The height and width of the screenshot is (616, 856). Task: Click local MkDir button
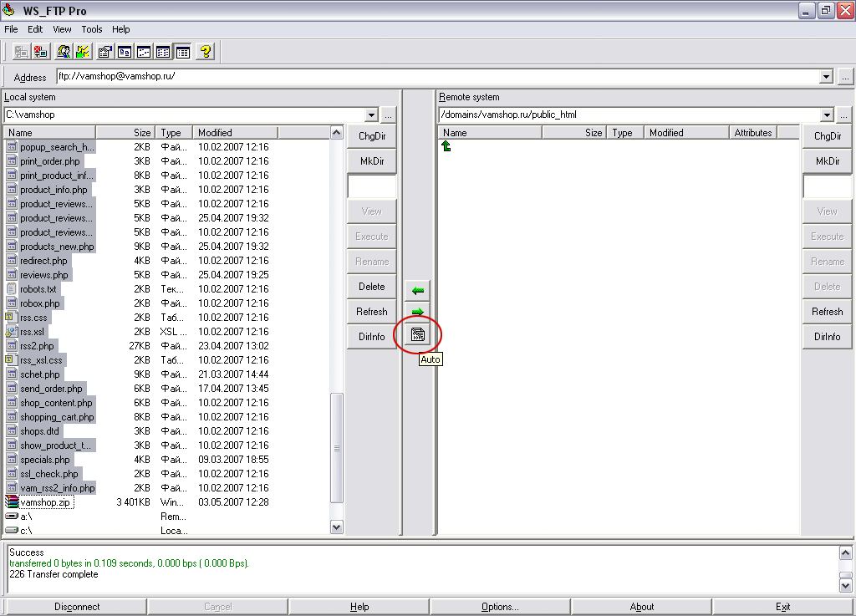372,161
